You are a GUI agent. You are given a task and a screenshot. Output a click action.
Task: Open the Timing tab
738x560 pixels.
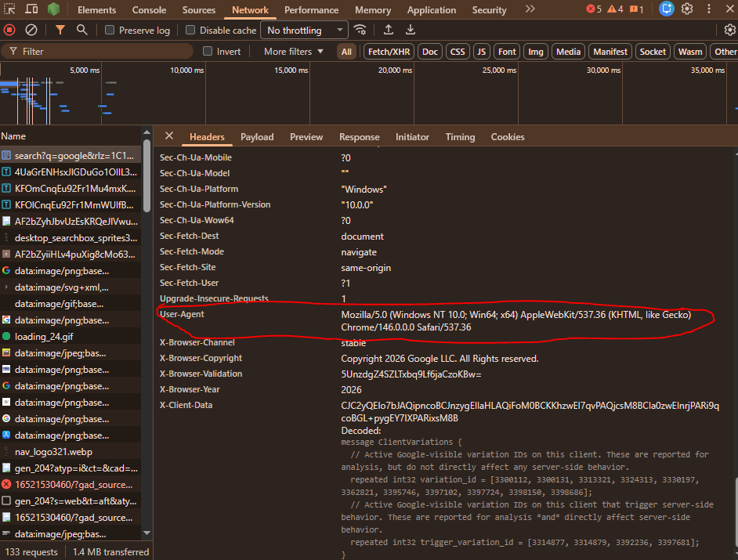coord(460,137)
